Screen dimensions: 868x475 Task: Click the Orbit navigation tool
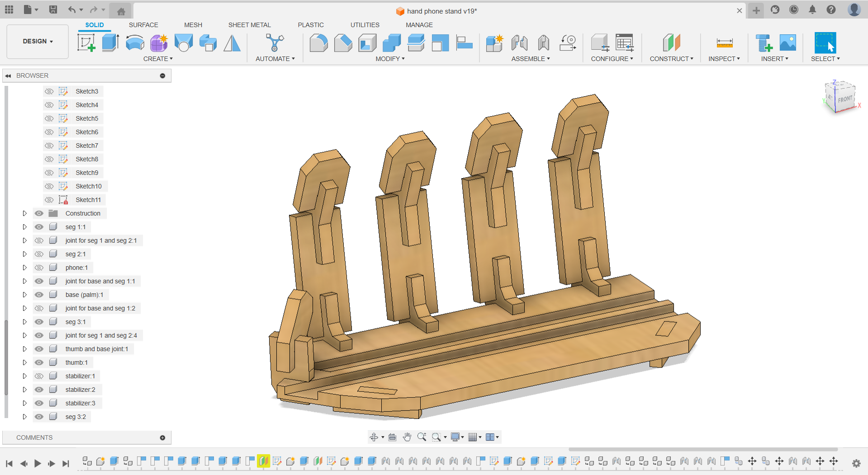(374, 437)
